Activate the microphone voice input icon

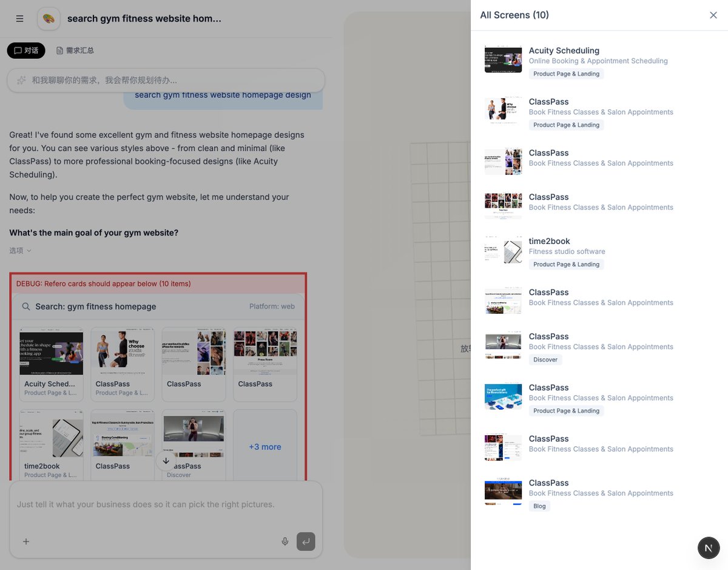(x=285, y=541)
